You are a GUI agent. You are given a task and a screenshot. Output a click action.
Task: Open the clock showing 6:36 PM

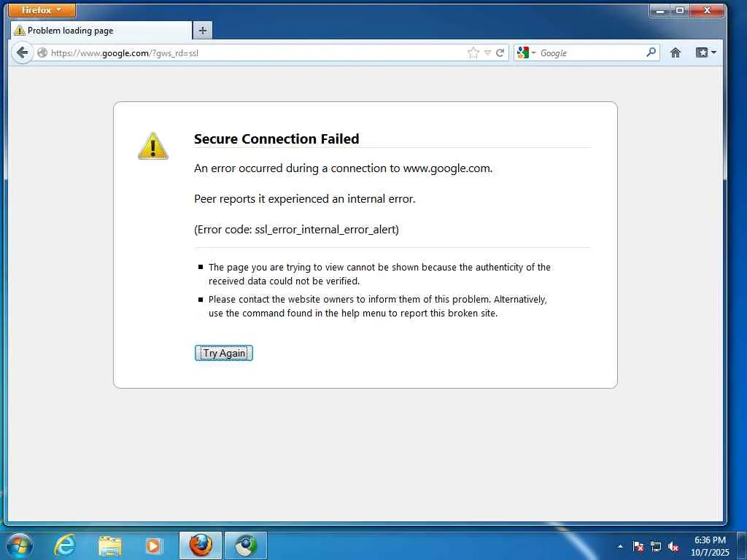(710, 545)
